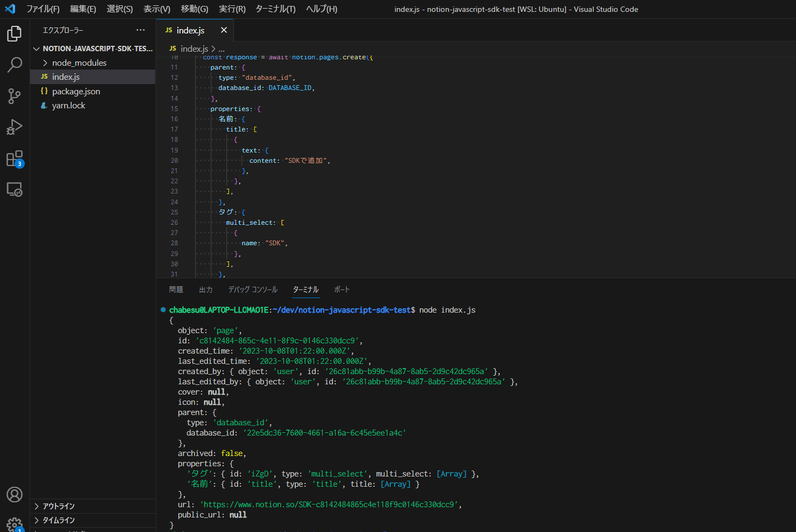
Task: Click breadcrumb ellipsis after index.js
Action: pos(222,49)
